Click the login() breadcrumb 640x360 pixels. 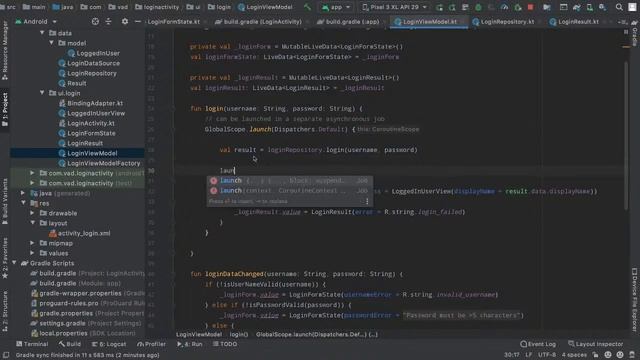coord(238,334)
